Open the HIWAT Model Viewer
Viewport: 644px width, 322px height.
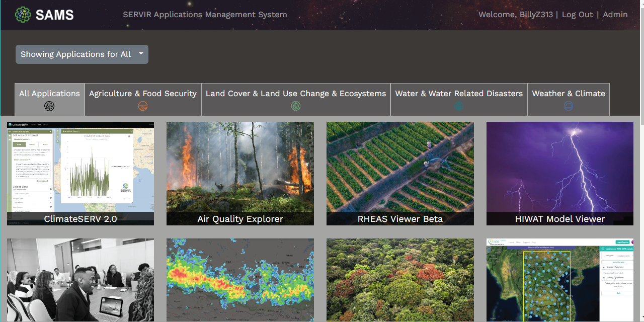tap(559, 174)
